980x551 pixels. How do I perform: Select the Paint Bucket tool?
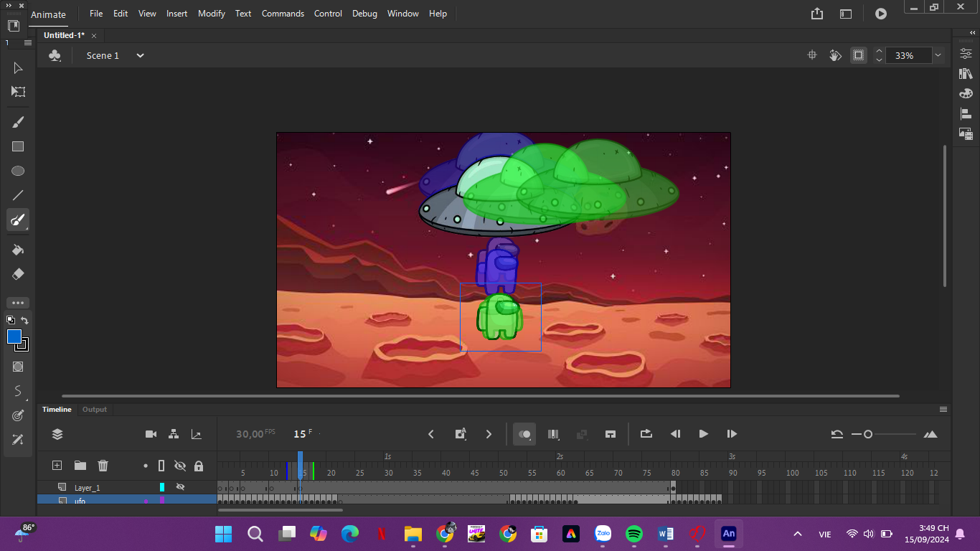18,250
